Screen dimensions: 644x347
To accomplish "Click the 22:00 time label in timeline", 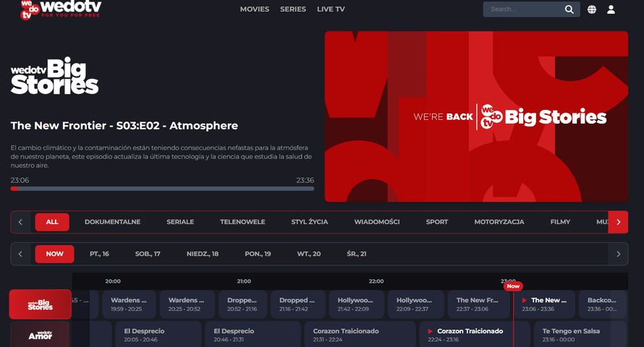I will 376,281.
